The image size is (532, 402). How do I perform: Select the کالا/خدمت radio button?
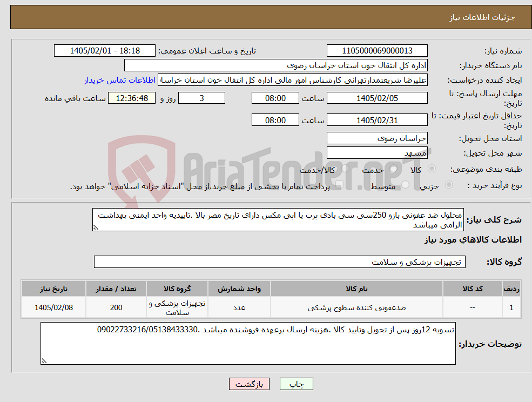pyautogui.click(x=345, y=169)
